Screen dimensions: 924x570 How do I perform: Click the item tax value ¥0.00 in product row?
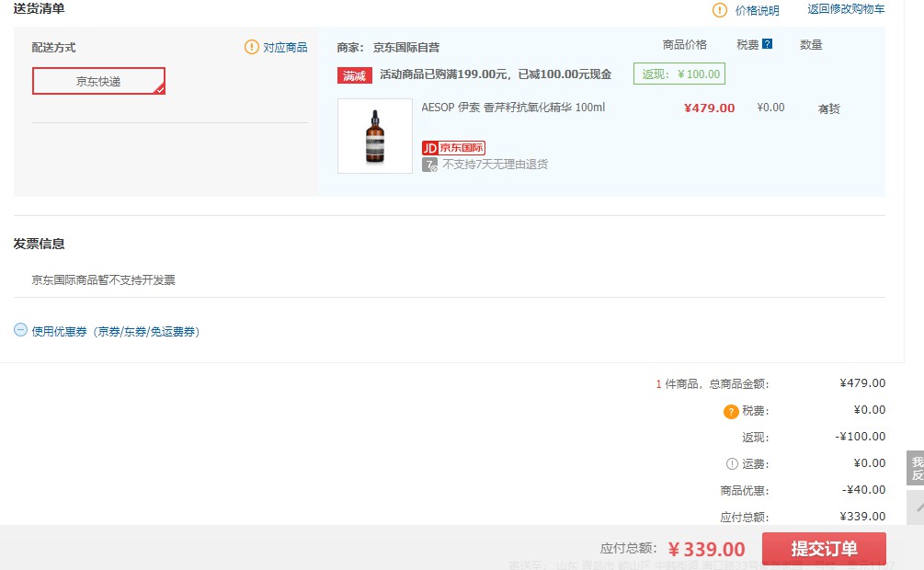(770, 108)
